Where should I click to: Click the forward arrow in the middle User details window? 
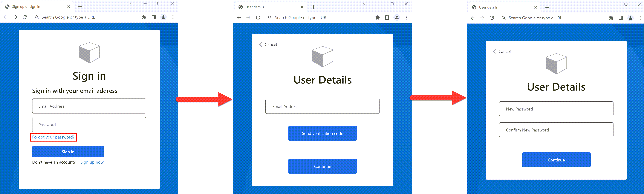tap(248, 18)
